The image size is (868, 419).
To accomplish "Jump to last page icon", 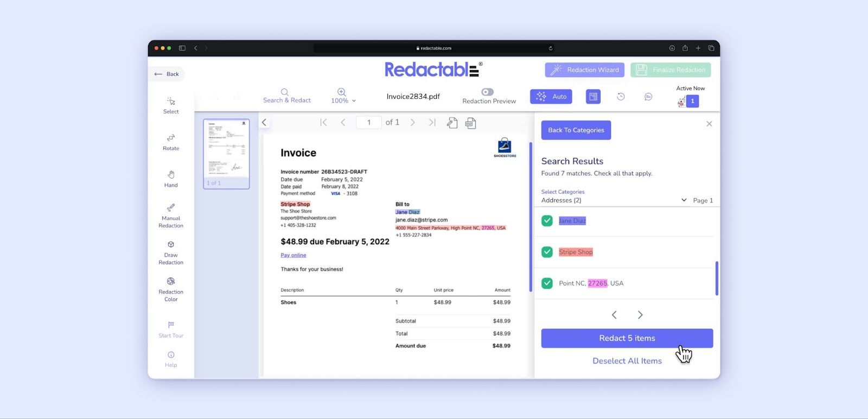I will (432, 123).
